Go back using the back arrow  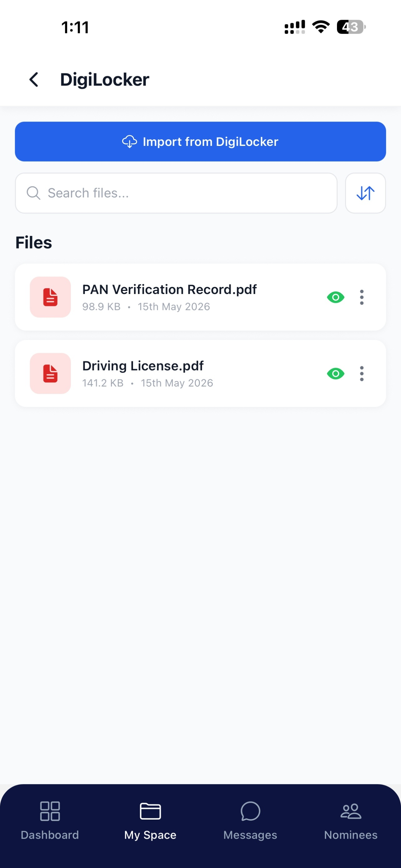(34, 80)
